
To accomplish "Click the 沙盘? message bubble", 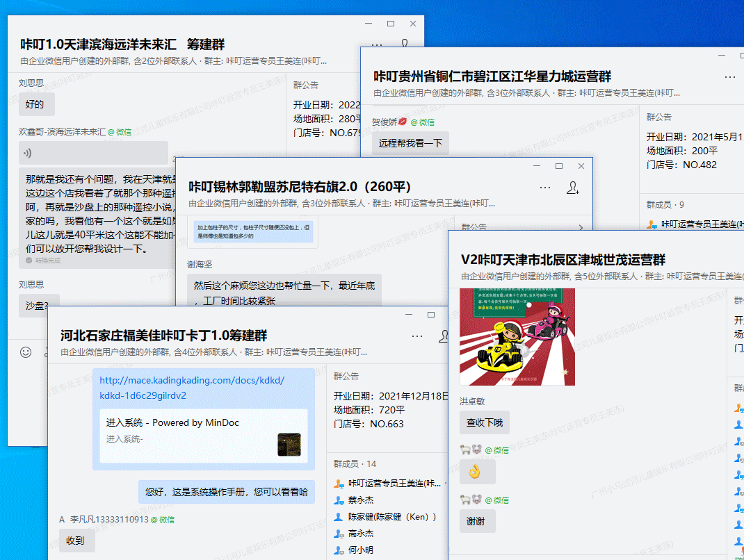I will [39, 306].
